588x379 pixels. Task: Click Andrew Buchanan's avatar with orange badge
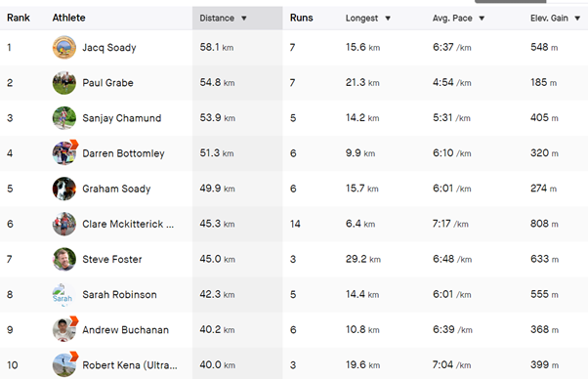[x=64, y=329]
